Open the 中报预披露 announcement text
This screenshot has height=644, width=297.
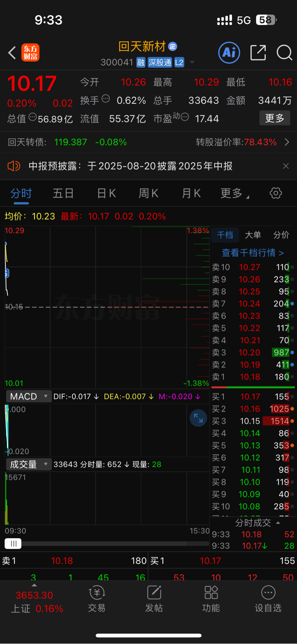(130, 166)
